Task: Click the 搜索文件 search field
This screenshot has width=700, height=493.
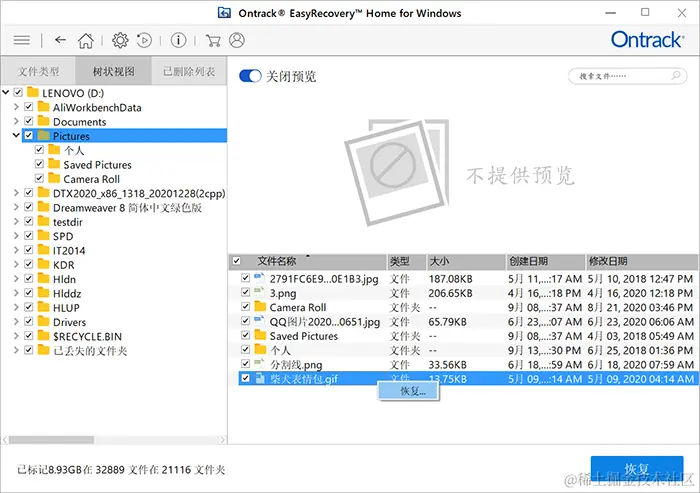Action: (625, 76)
